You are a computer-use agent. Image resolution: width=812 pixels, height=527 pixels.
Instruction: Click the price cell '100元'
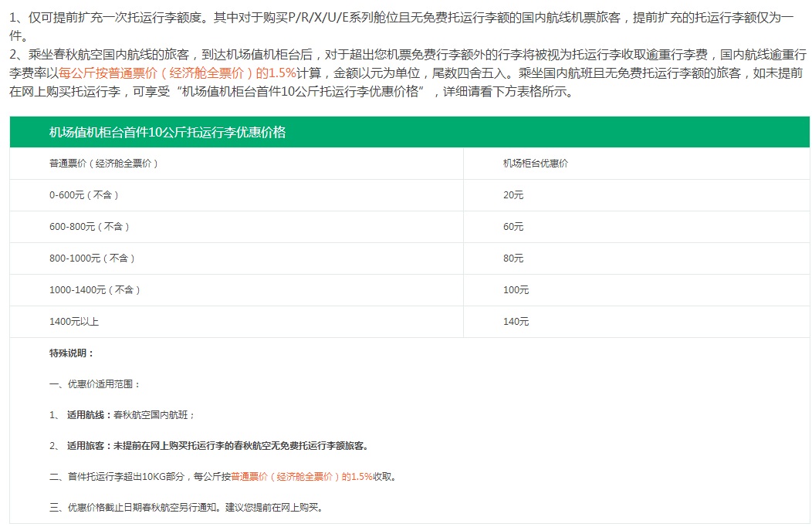637,290
